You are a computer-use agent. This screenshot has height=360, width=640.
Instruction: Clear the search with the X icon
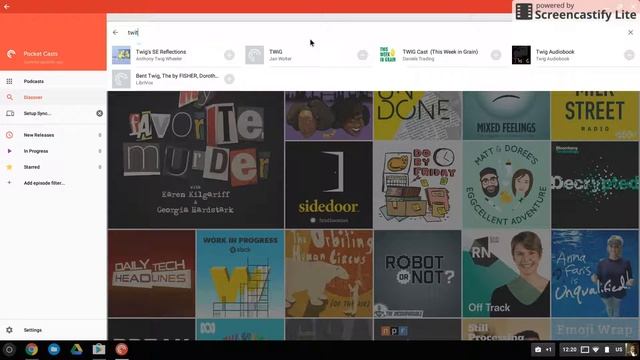pyautogui.click(x=630, y=32)
